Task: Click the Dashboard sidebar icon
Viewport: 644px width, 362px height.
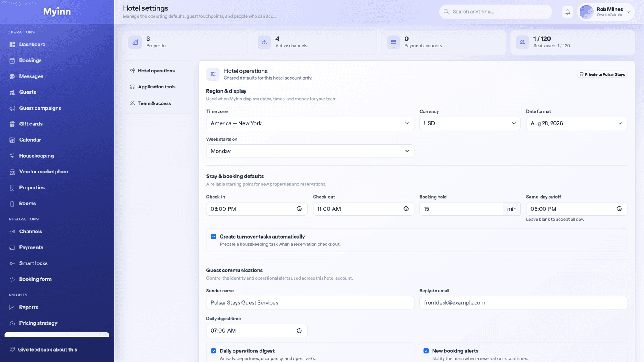Action: [12, 45]
